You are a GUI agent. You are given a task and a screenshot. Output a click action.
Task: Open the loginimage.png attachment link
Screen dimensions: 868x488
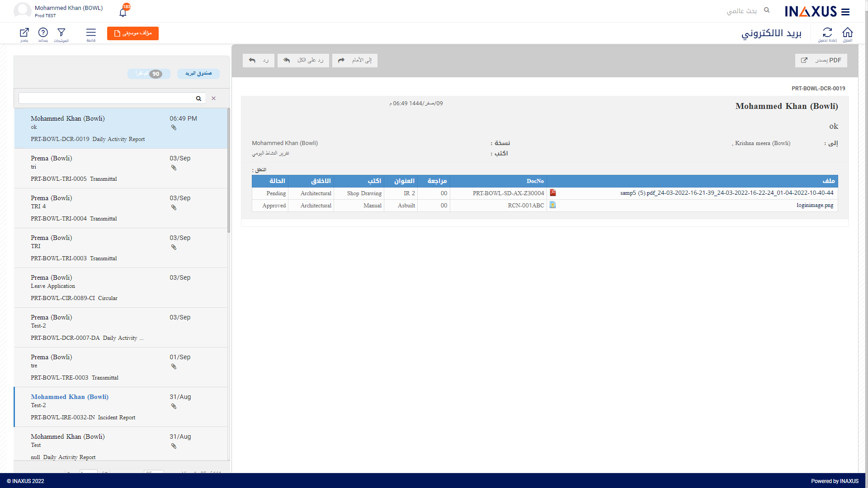coord(815,205)
